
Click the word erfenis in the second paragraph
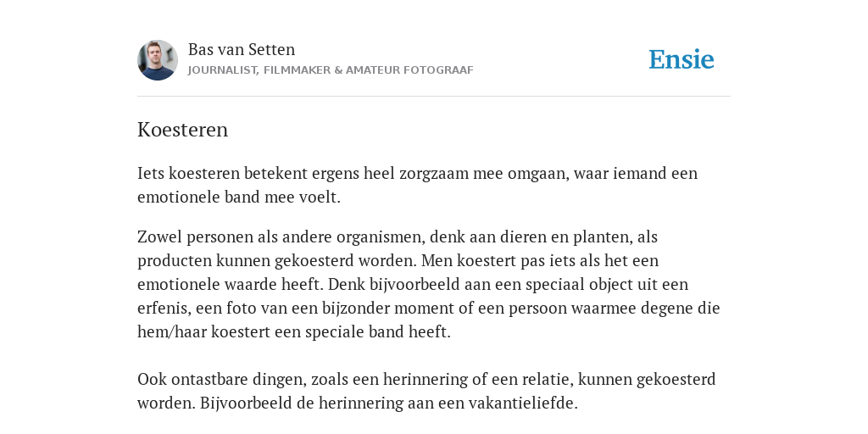164,309
